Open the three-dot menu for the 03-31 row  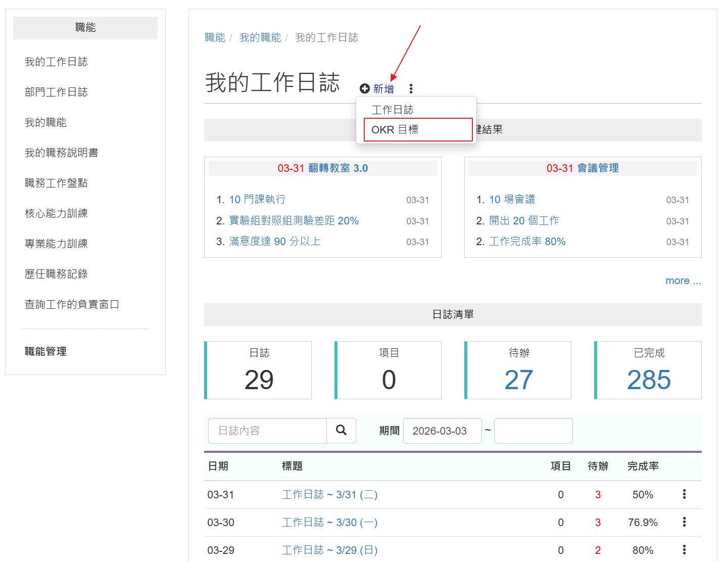684,494
